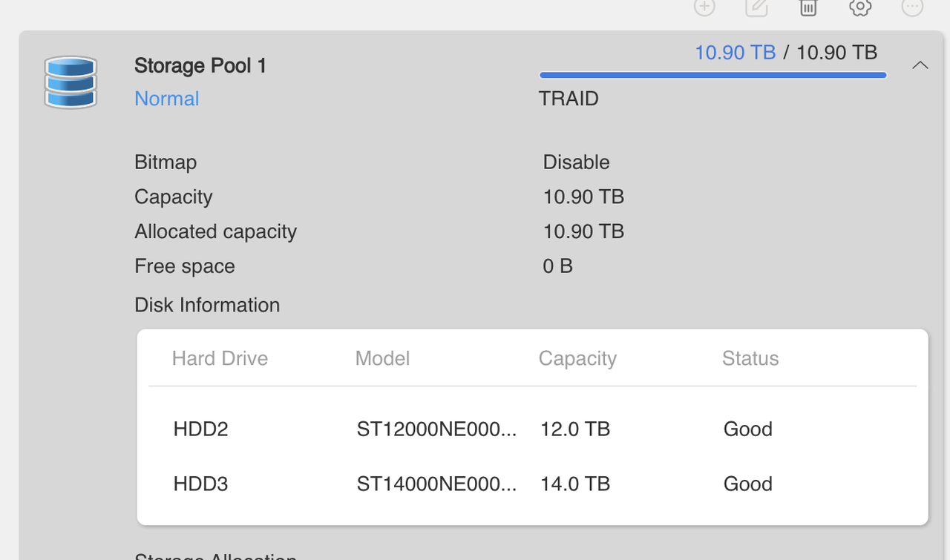
Task: Click the Good status for HDD2
Action: pyautogui.click(x=747, y=429)
